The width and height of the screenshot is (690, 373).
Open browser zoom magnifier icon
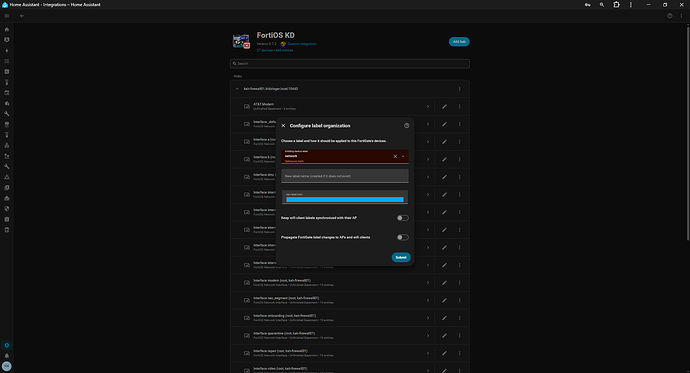[602, 5]
